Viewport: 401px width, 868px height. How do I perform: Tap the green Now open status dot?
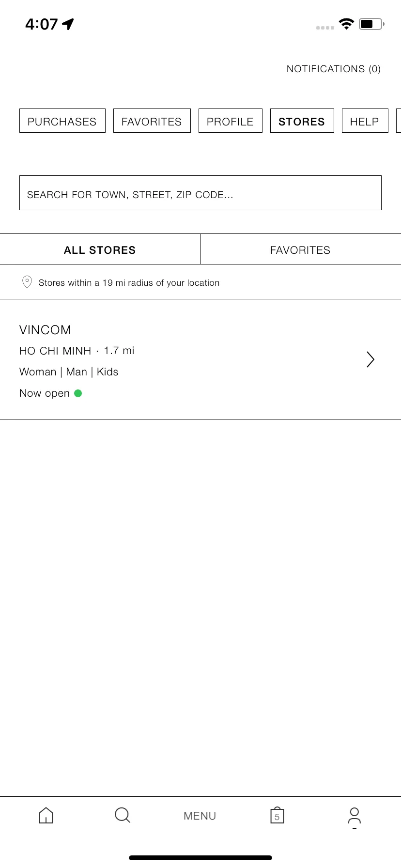coord(78,393)
